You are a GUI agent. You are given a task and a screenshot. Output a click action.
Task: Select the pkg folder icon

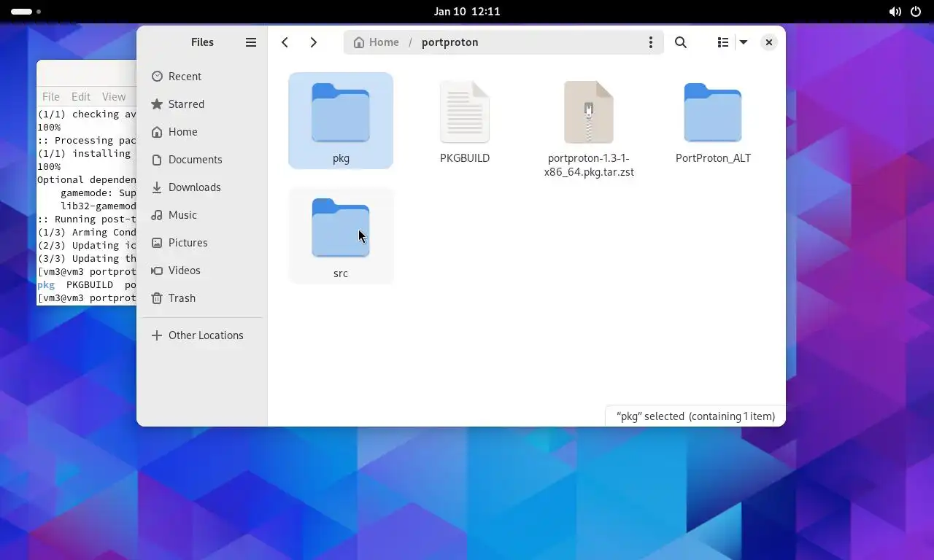341,112
